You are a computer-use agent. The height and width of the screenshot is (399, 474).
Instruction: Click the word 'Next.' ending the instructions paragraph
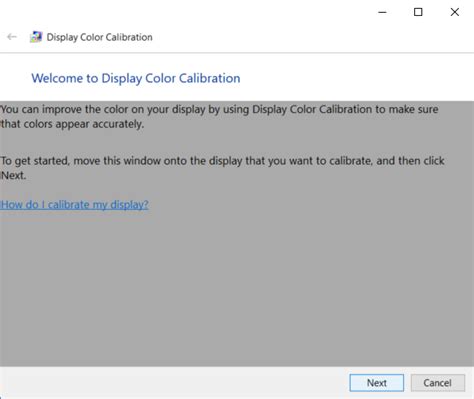pyautogui.click(x=13, y=175)
